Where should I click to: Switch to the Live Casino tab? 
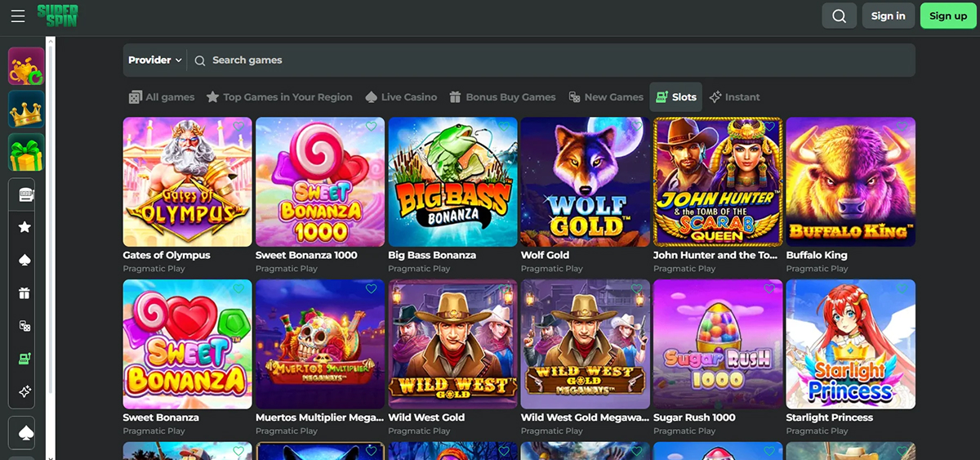[401, 97]
